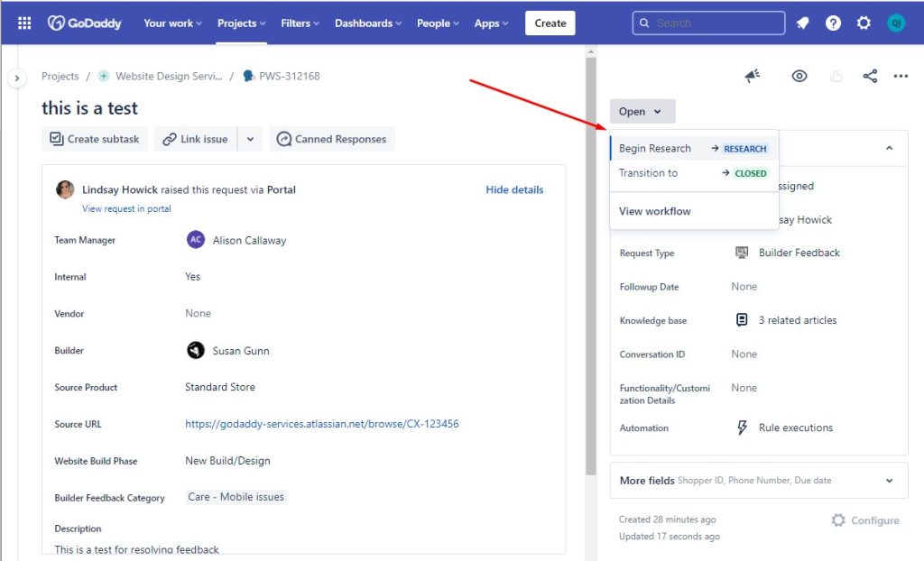The height and width of the screenshot is (561, 924).
Task: Open the Dashboards dropdown menu
Action: pos(368,23)
